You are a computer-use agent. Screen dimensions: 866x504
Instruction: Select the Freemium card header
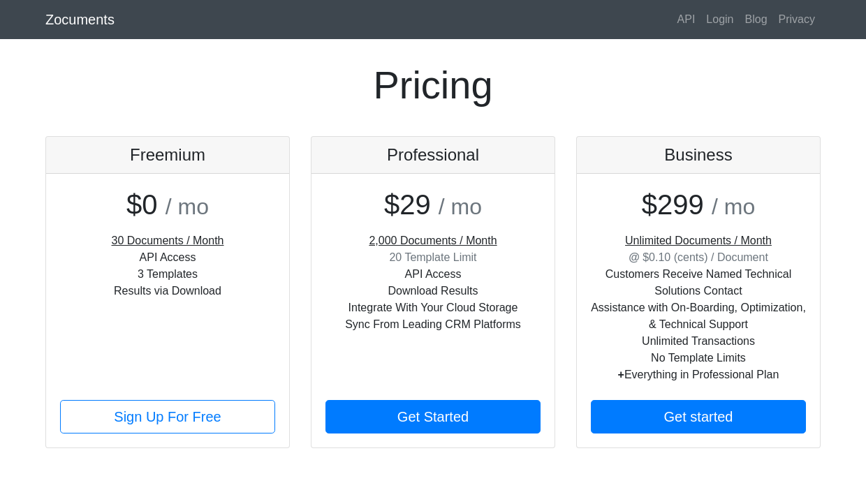[168, 155]
